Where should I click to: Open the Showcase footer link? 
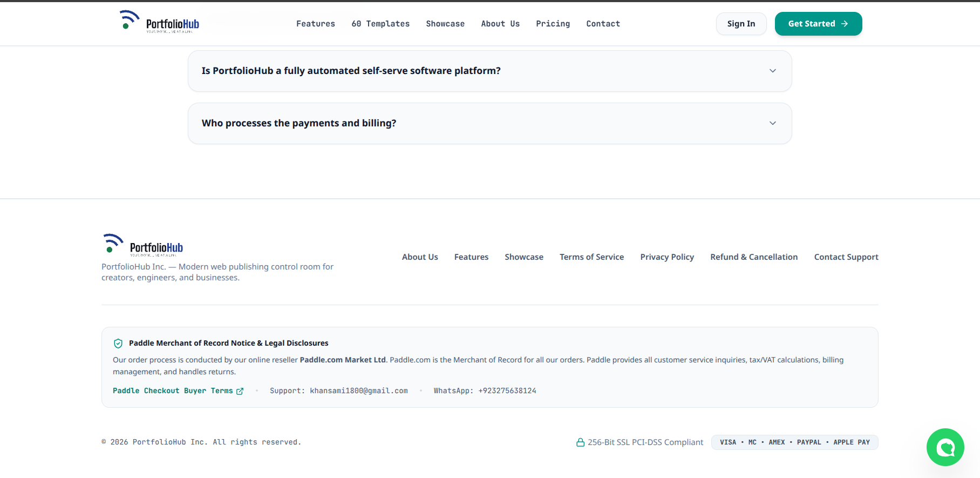tap(524, 257)
